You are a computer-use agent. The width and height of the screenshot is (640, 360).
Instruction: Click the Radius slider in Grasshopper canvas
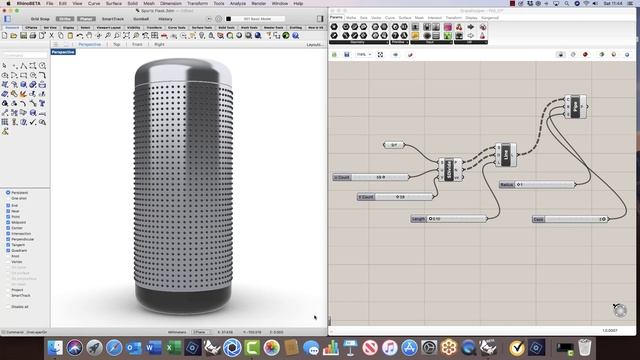[537, 185]
